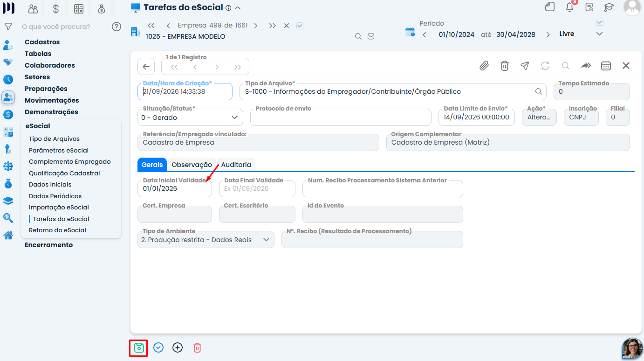Switch to the Observação tab
This screenshot has height=361, width=644.
click(192, 165)
